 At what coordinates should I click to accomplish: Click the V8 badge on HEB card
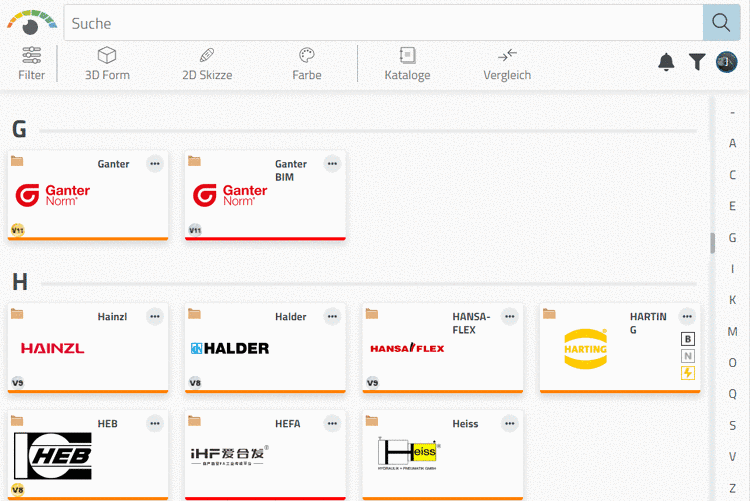pyautogui.click(x=18, y=490)
